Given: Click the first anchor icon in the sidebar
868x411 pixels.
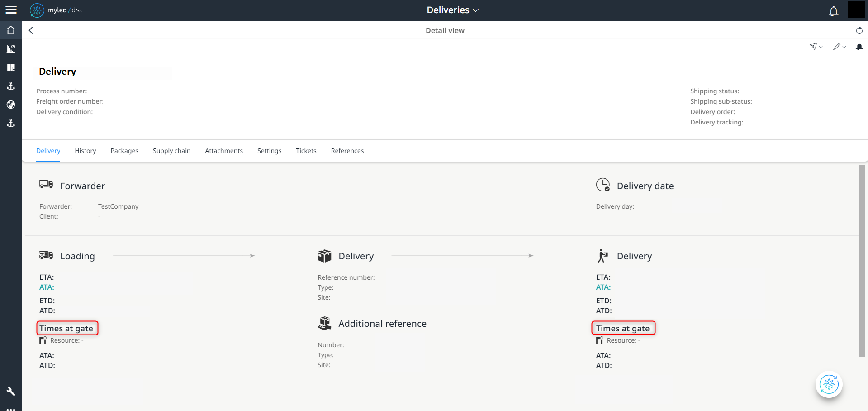Looking at the screenshot, I should [x=11, y=86].
